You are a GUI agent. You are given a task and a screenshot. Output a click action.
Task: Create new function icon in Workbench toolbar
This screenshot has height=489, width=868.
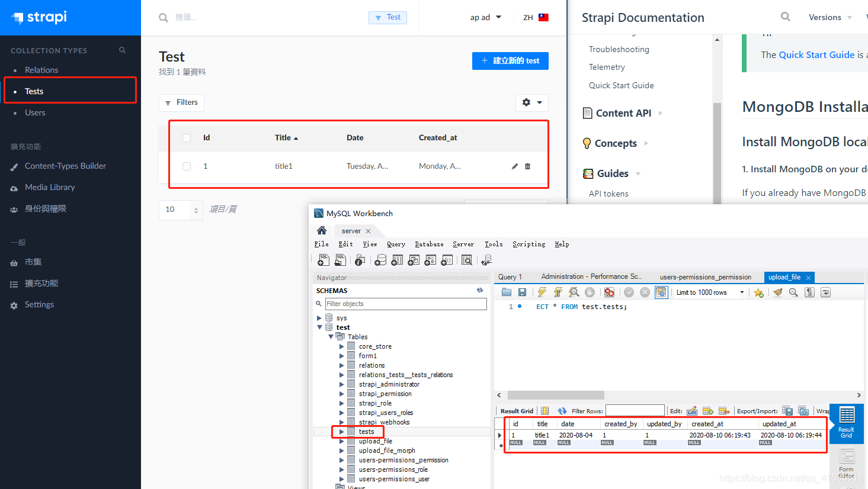(x=447, y=260)
